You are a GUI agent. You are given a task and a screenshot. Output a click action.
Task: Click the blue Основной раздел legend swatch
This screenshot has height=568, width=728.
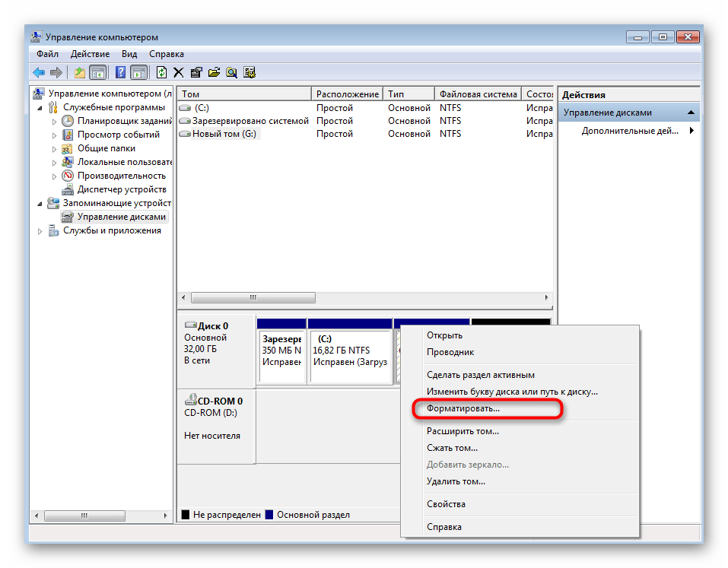click(269, 515)
